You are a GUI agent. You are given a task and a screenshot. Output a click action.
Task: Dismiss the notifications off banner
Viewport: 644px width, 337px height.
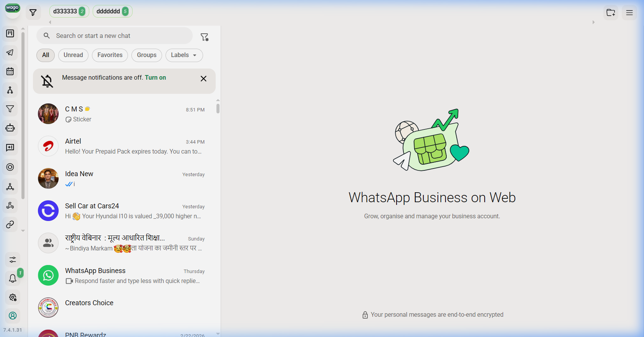203,79
